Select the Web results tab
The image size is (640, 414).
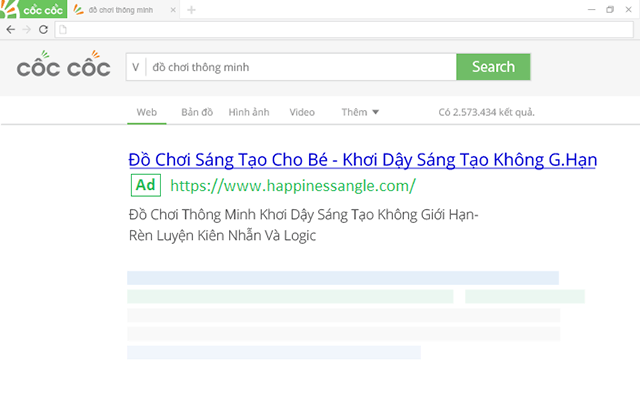coord(147,112)
